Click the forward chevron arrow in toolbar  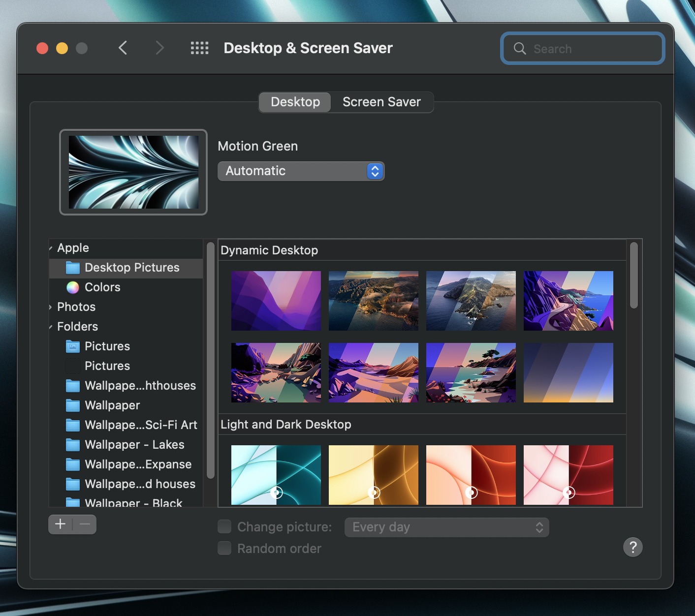point(159,48)
